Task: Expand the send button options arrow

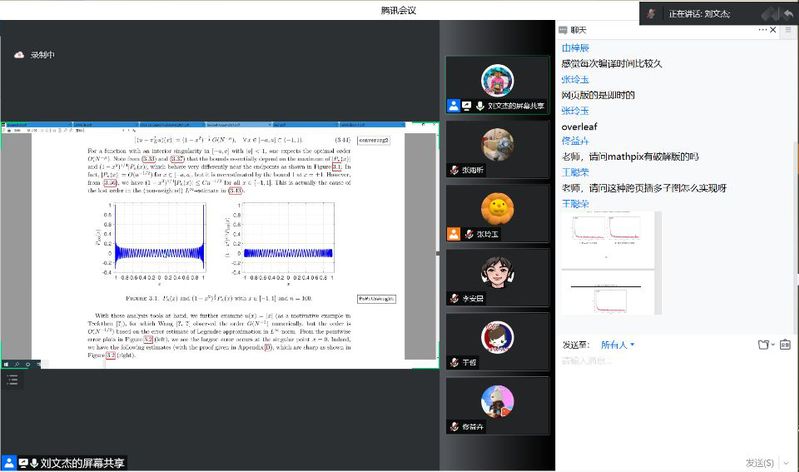Action: tap(787, 462)
